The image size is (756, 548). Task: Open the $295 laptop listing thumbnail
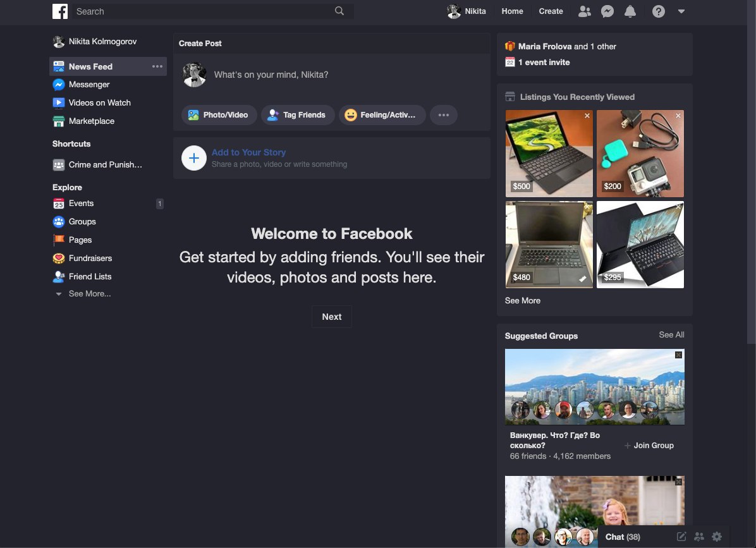coord(640,245)
